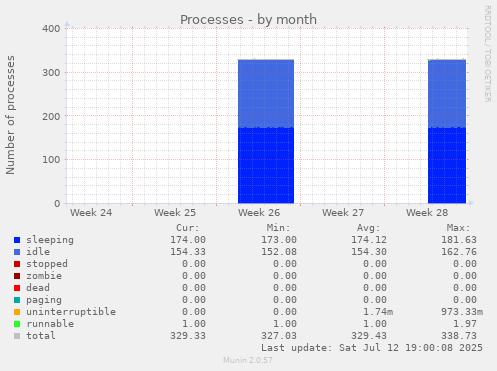Select the 'idle' legend label
497x371 pixels.
pyautogui.click(x=38, y=252)
